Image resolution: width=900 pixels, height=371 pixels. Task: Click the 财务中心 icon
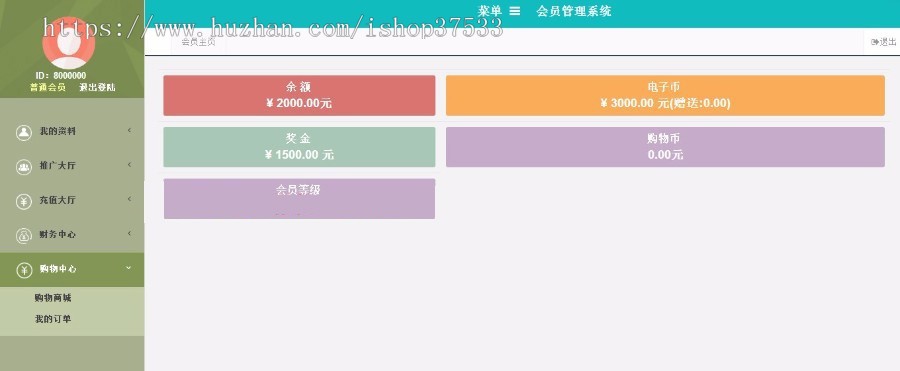[24, 235]
